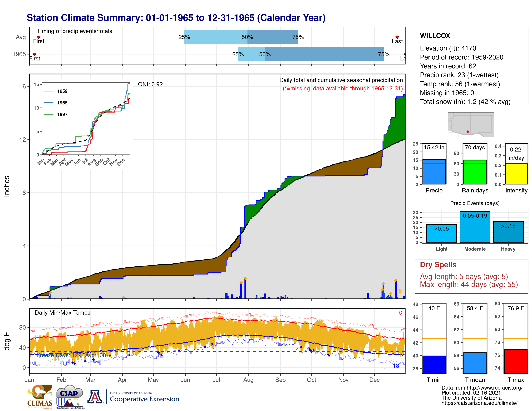Click the CSAP cloud logo
Viewport: 532px width, 411px height.
coord(70,397)
